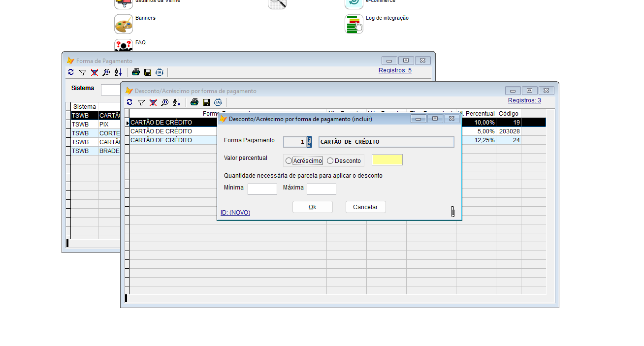
Task: Refresh records in Desconto/Acréscimo list window
Action: (129, 102)
